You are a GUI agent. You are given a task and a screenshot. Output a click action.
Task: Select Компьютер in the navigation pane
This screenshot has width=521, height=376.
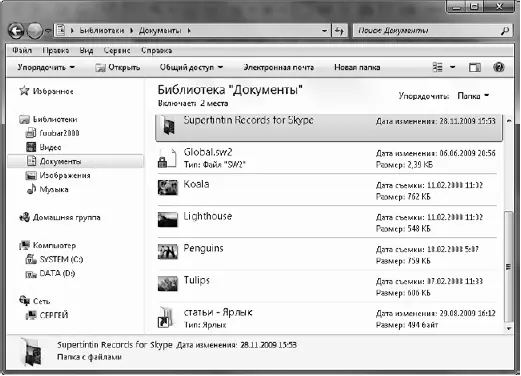point(54,246)
